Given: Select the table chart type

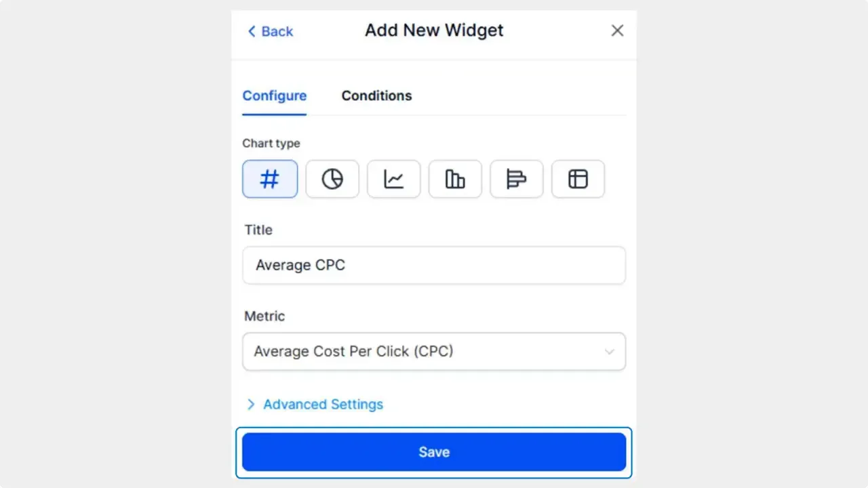Looking at the screenshot, I should [x=578, y=179].
